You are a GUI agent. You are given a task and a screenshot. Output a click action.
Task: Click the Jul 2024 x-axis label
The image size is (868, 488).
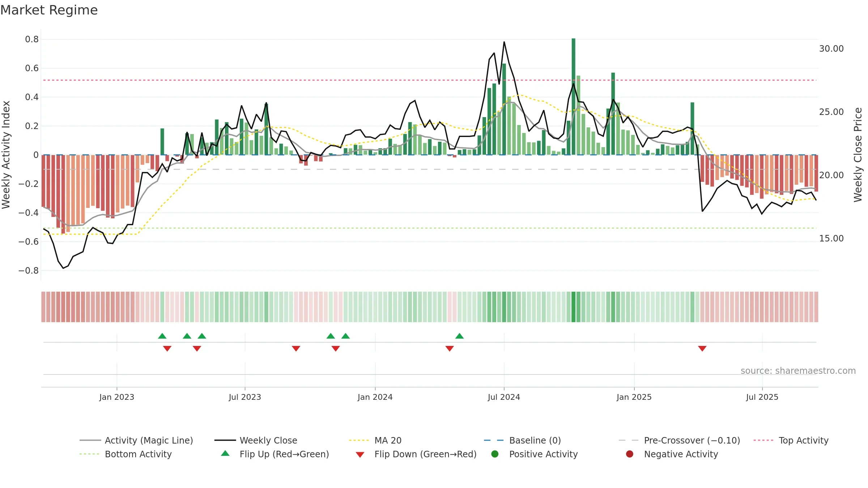point(504,397)
